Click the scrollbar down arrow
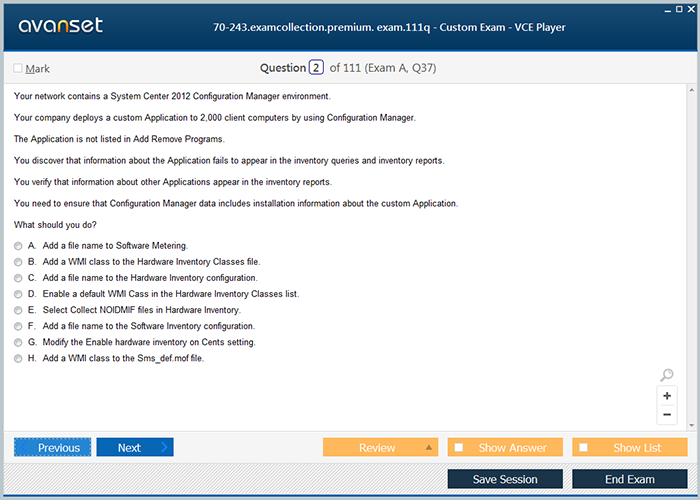 pyautogui.click(x=692, y=425)
